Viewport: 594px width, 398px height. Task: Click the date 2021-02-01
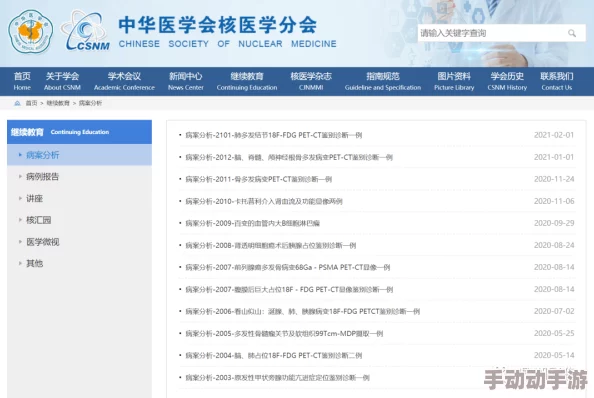click(x=554, y=135)
